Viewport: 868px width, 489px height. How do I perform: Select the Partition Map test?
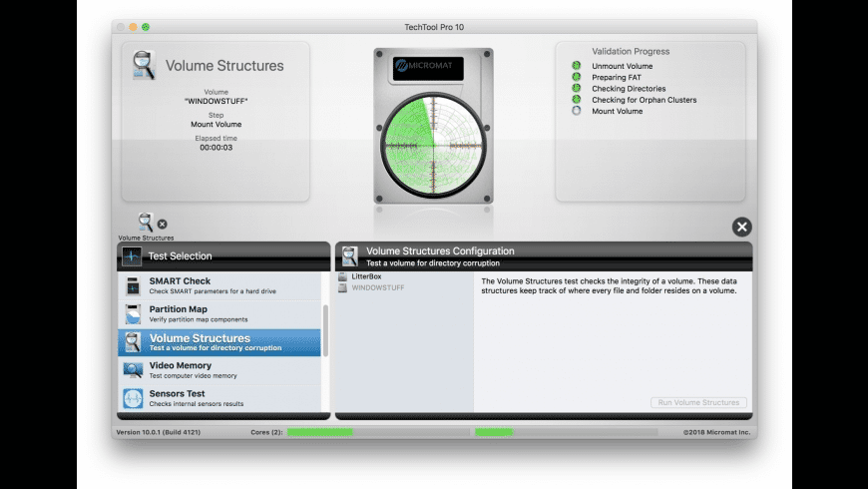(x=219, y=314)
